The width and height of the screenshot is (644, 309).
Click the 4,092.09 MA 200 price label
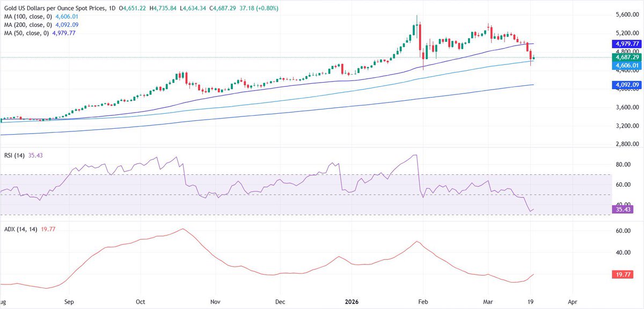(x=626, y=85)
